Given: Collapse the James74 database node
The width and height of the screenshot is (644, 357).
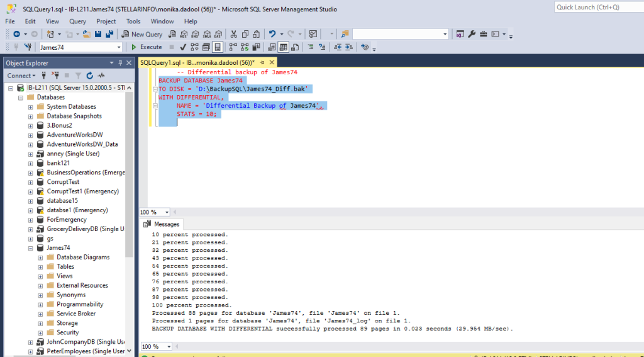Looking at the screenshot, I should [30, 248].
